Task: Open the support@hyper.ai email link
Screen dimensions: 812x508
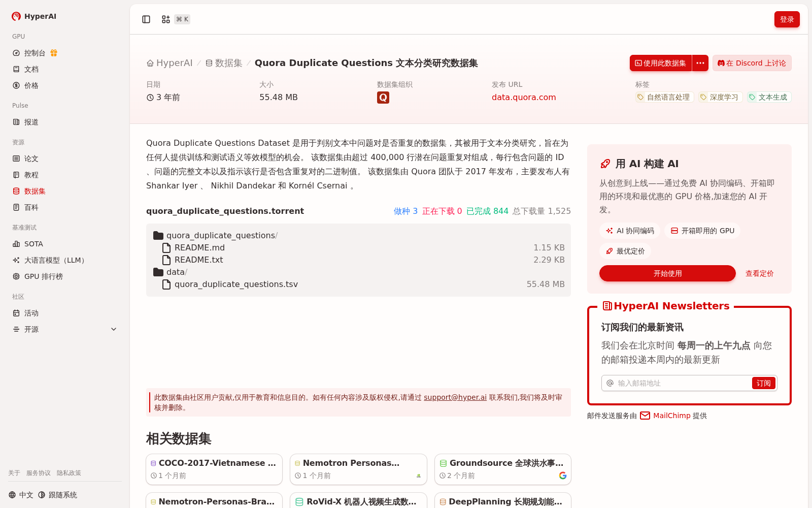Action: coord(455,397)
